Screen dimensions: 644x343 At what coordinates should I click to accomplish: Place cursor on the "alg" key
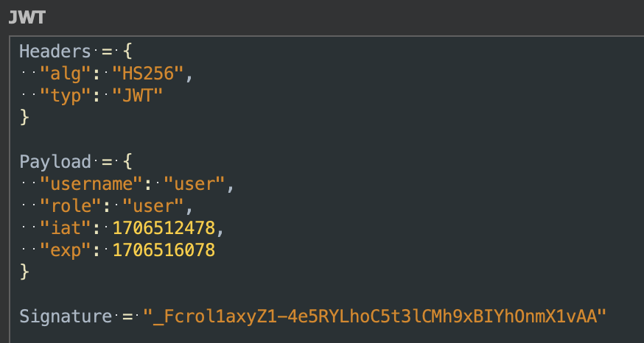coord(63,74)
